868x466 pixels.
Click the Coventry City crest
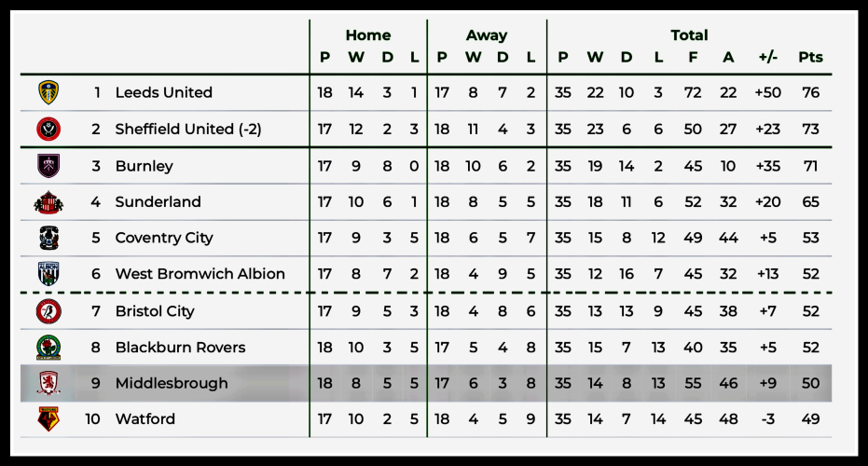pyautogui.click(x=48, y=238)
